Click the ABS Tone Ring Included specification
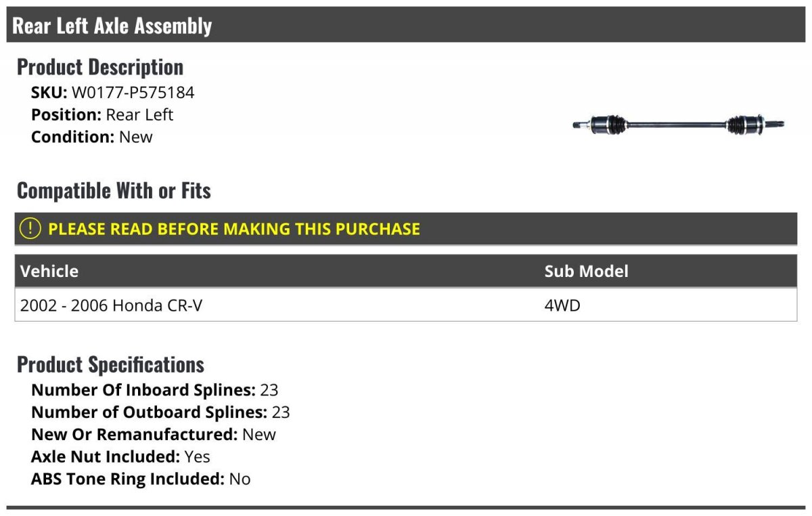 click(x=141, y=479)
